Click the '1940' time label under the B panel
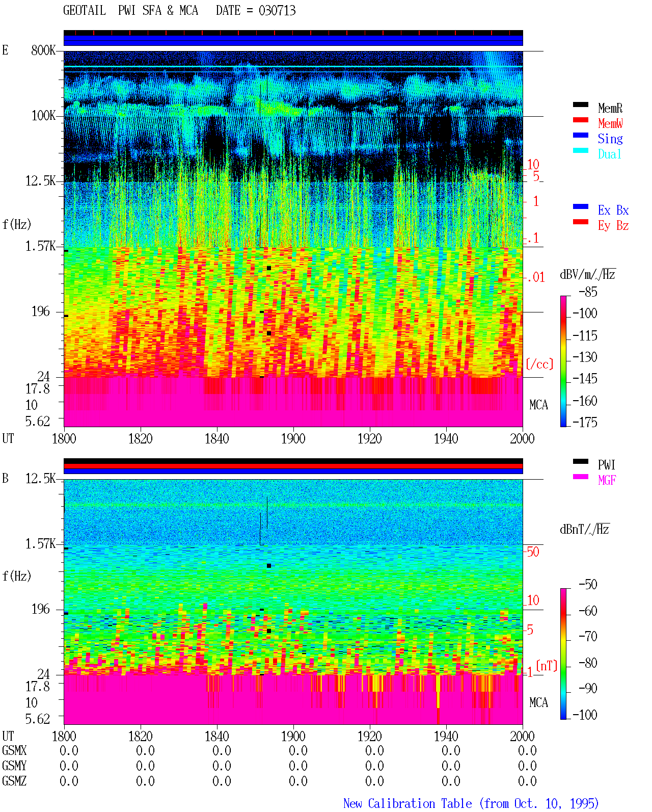 click(446, 736)
